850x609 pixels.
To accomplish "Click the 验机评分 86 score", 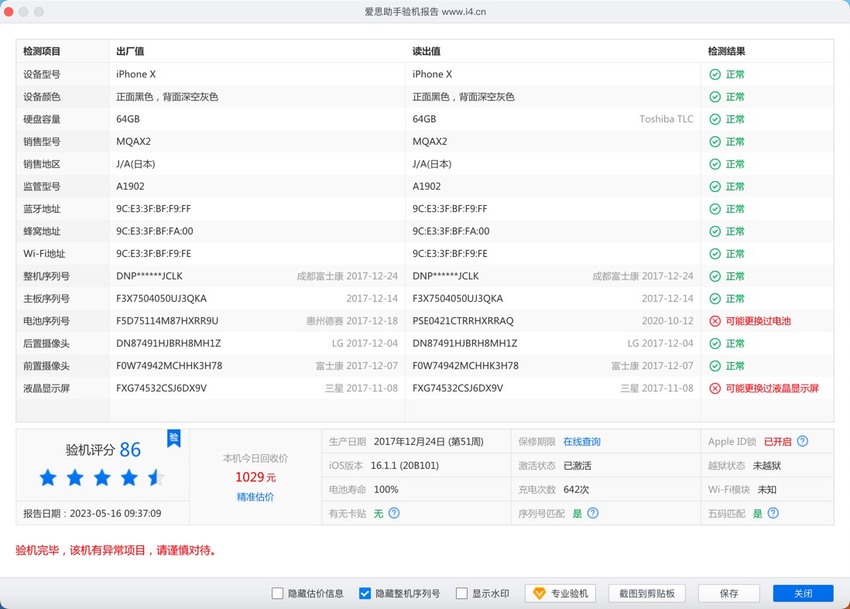I will 103,450.
